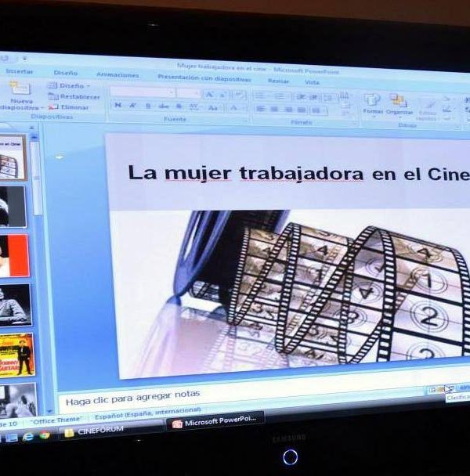Open the Change Case (Aa) dropdown
The image size is (470, 476).
[x=214, y=107]
